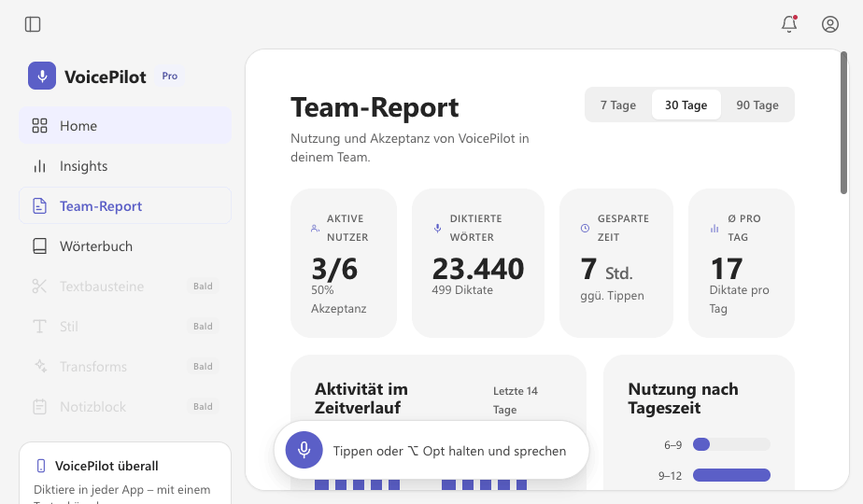
Task: Click the Textbausteine scissors icon
Action: [39, 287]
